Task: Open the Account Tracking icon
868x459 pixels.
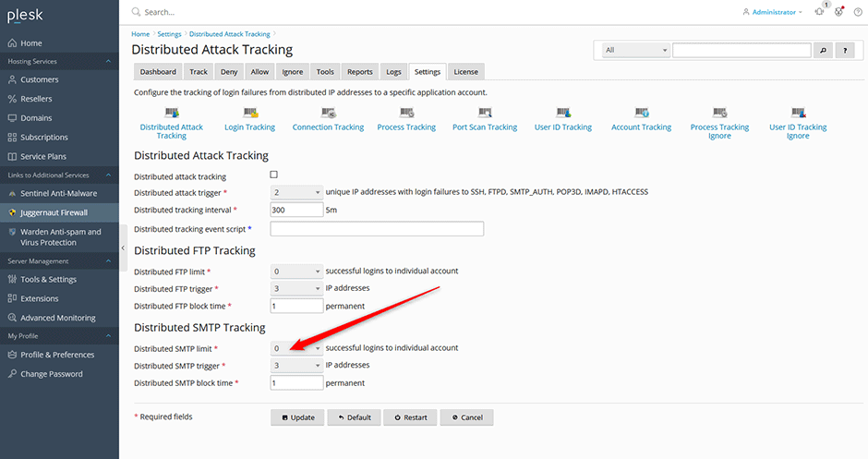Action: click(641, 114)
